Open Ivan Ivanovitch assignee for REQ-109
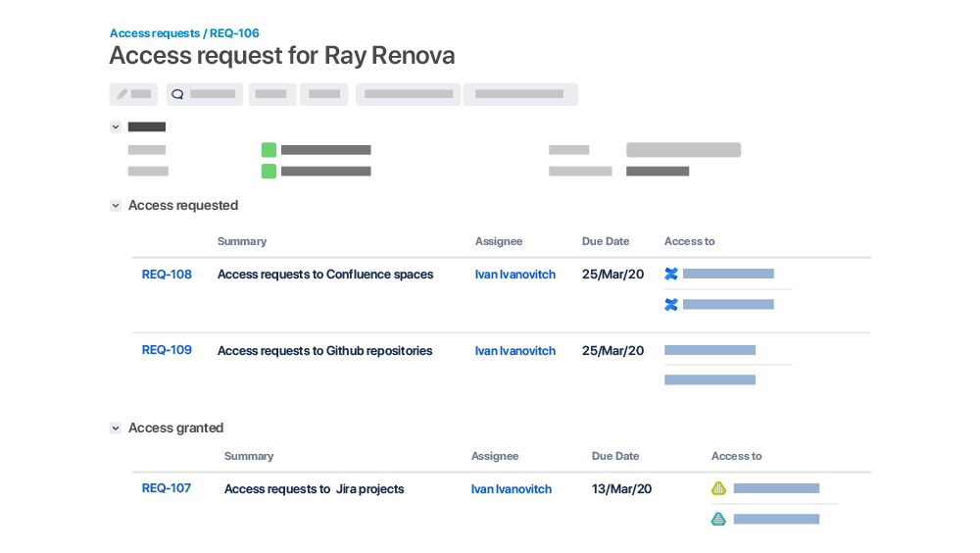 pyautogui.click(x=515, y=350)
